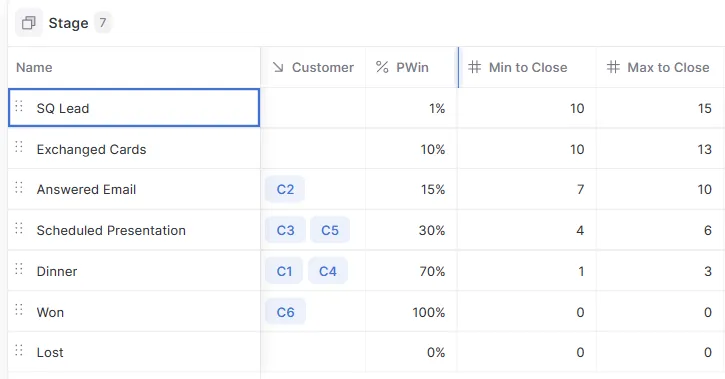Click the drag handle beside Exchanged Cards
The image size is (725, 379).
tap(19, 147)
